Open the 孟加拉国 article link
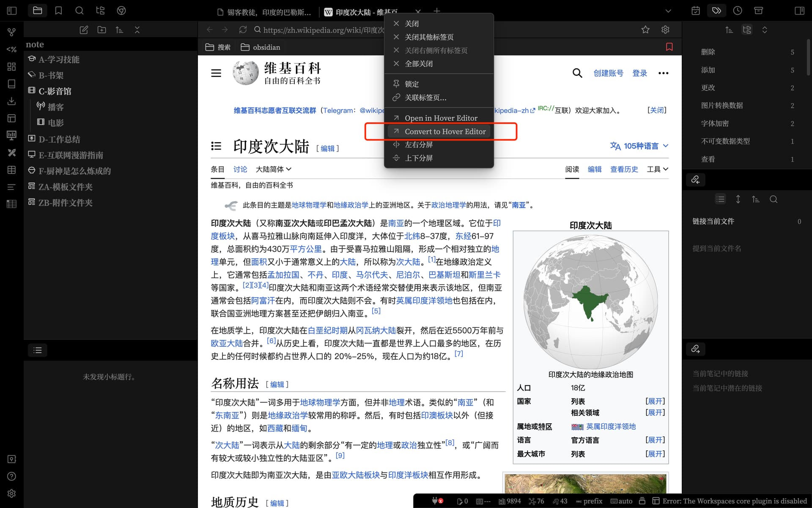 pyautogui.click(x=283, y=275)
